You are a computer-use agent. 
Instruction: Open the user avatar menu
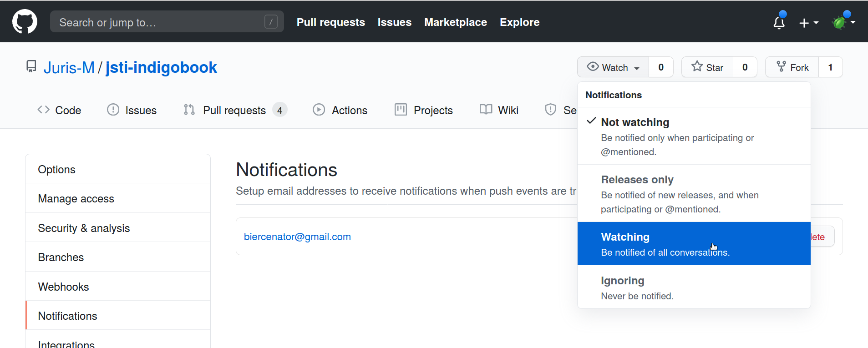(x=843, y=21)
